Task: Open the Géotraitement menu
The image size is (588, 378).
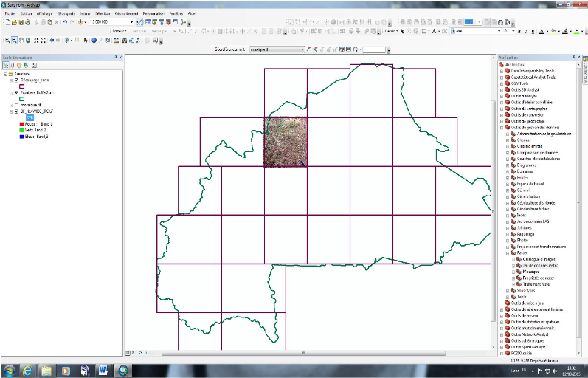Action: [x=126, y=13]
